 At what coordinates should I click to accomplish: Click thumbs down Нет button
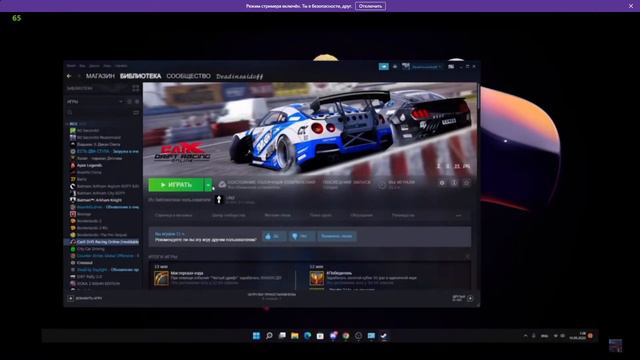(302, 236)
